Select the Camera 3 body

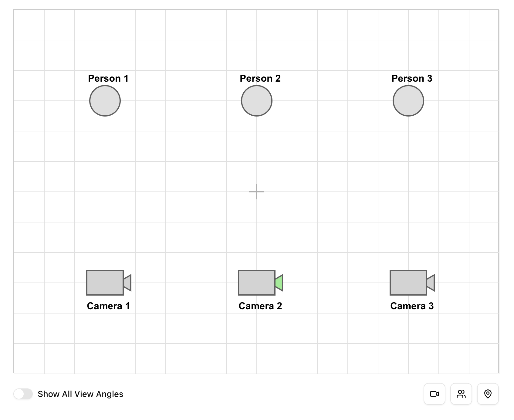(408, 283)
